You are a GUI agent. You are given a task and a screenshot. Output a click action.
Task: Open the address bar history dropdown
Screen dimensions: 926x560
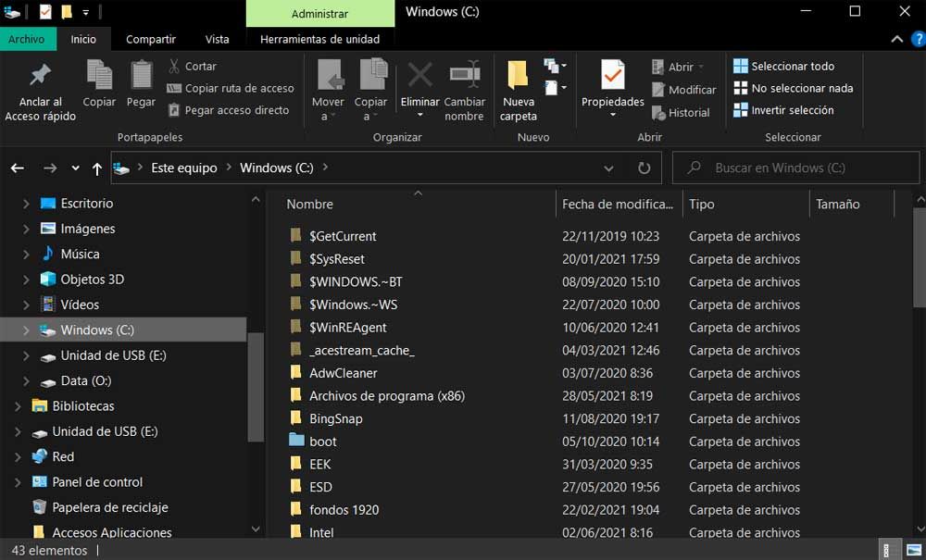(x=608, y=168)
